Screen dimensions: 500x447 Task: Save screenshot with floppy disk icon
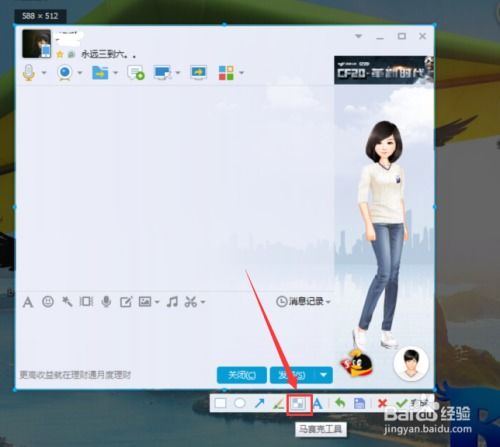click(359, 403)
